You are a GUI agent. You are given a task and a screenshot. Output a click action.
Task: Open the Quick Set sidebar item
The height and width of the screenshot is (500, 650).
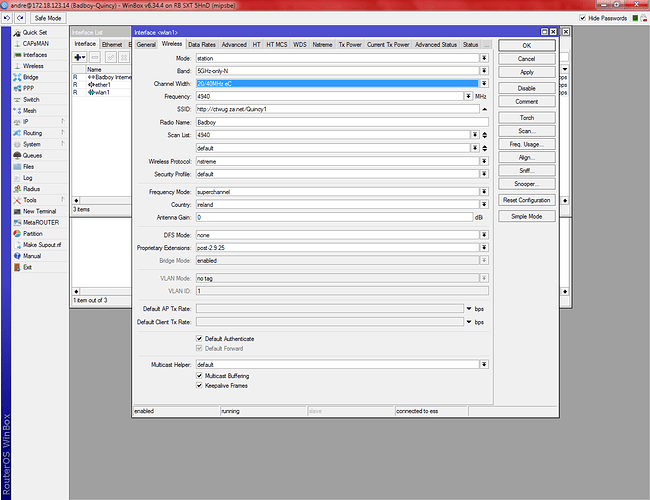click(36, 32)
